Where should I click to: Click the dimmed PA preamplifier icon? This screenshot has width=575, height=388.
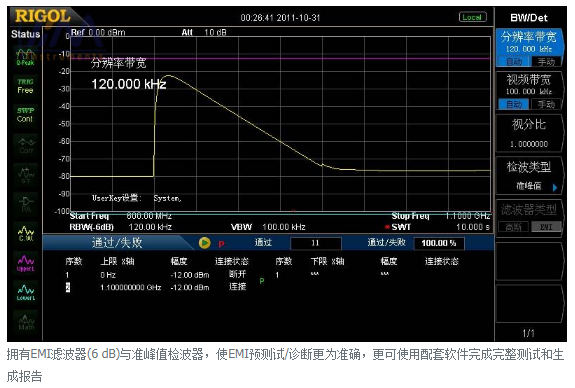point(26,204)
